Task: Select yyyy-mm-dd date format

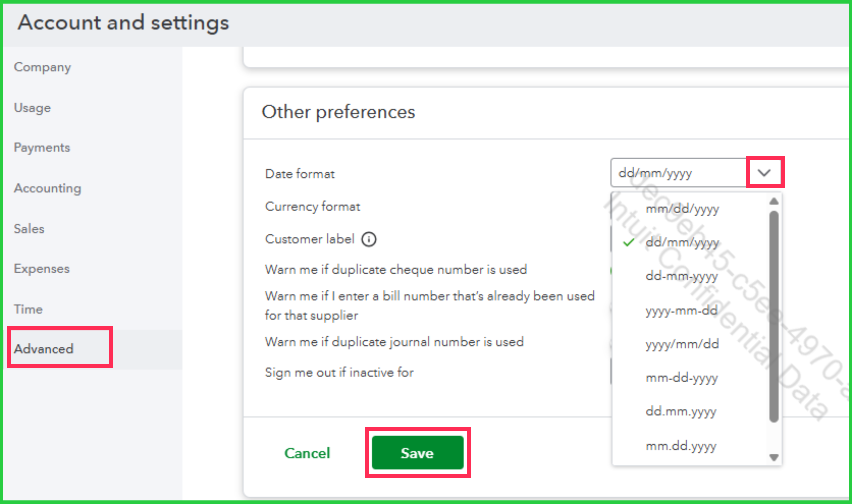Action: [681, 310]
